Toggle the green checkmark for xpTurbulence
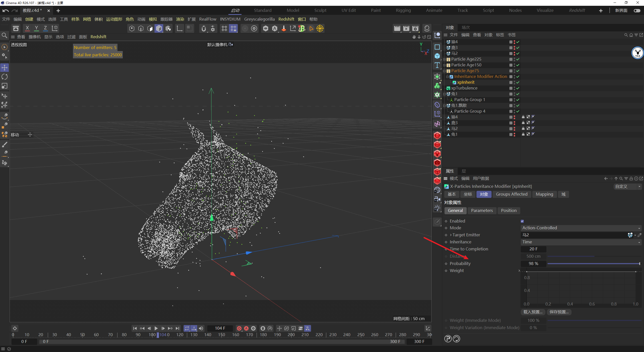 click(518, 88)
